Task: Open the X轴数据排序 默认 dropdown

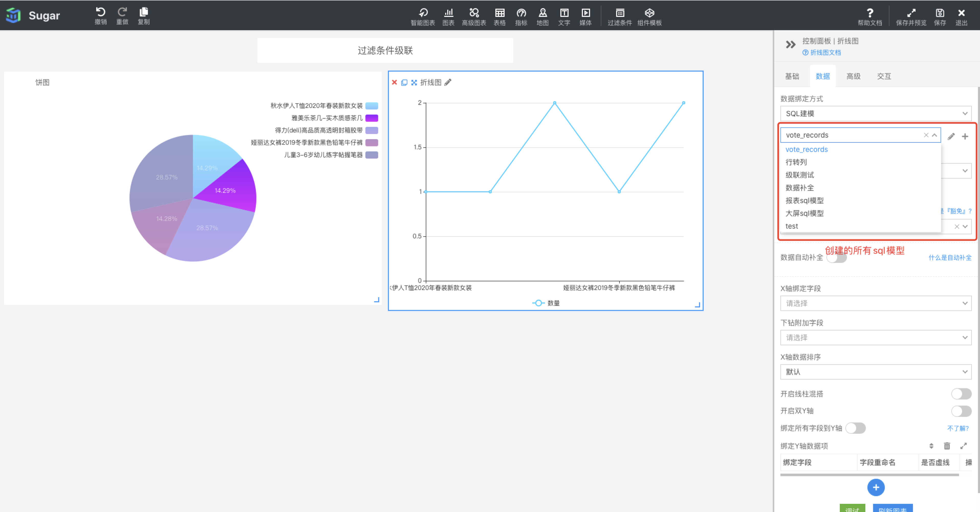Action: click(875, 372)
